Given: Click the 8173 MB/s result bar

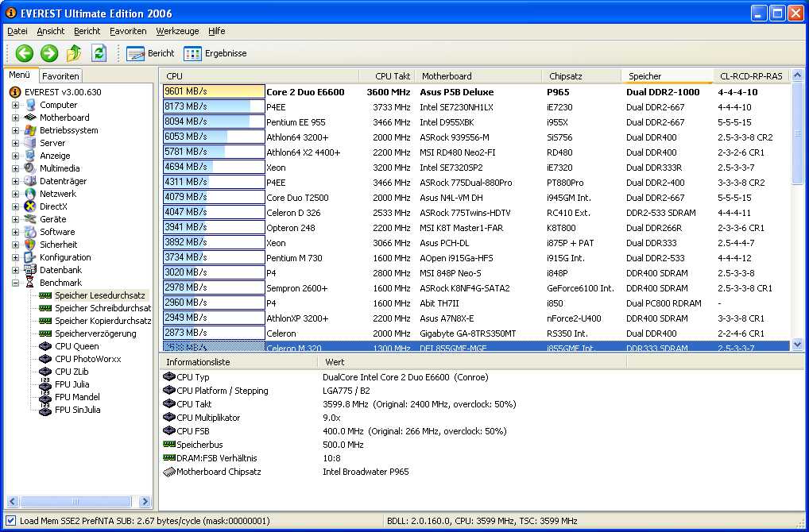Looking at the screenshot, I should tap(214, 106).
